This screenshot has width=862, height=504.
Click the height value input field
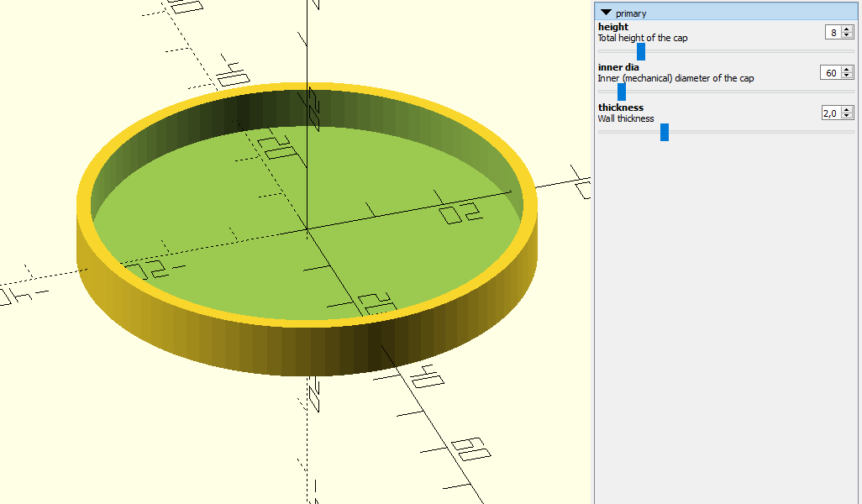pyautogui.click(x=833, y=32)
